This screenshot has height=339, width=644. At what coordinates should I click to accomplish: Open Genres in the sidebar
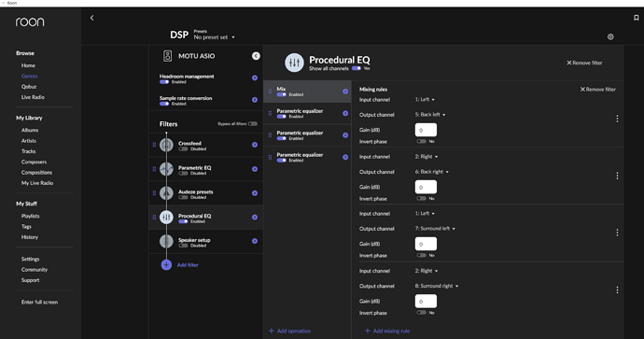[30, 76]
